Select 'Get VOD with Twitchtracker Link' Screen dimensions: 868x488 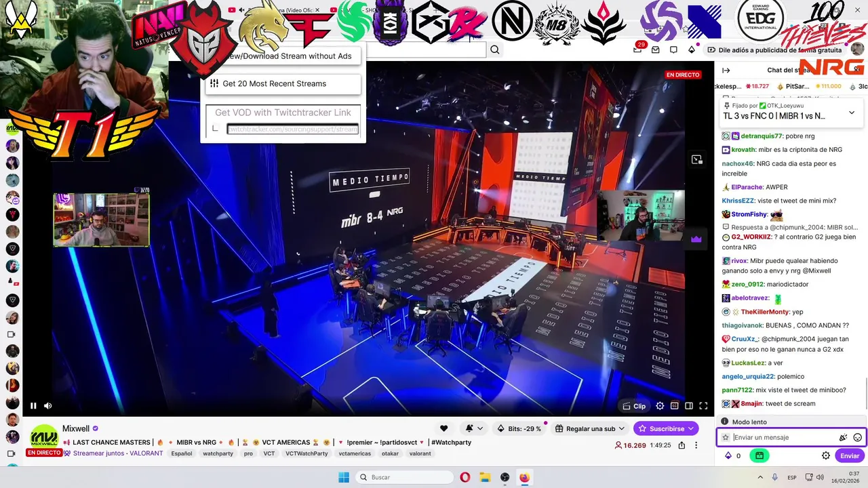coord(283,113)
